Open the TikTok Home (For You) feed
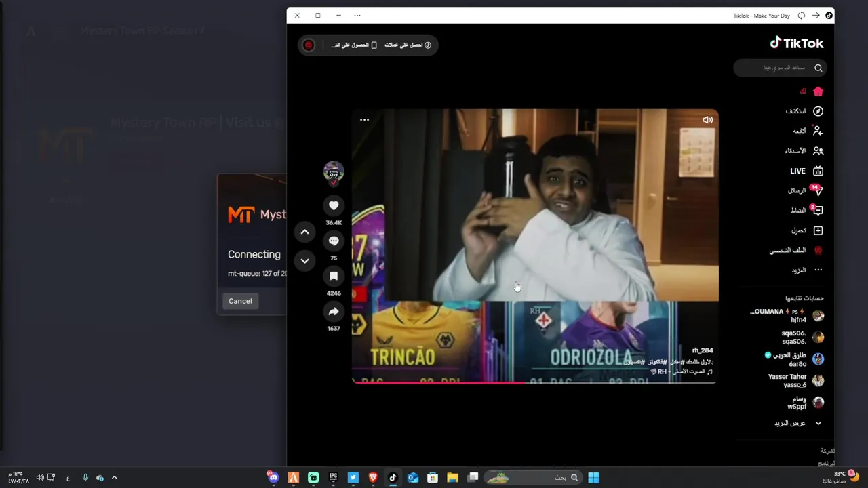This screenshot has width=868, height=488. [x=810, y=91]
